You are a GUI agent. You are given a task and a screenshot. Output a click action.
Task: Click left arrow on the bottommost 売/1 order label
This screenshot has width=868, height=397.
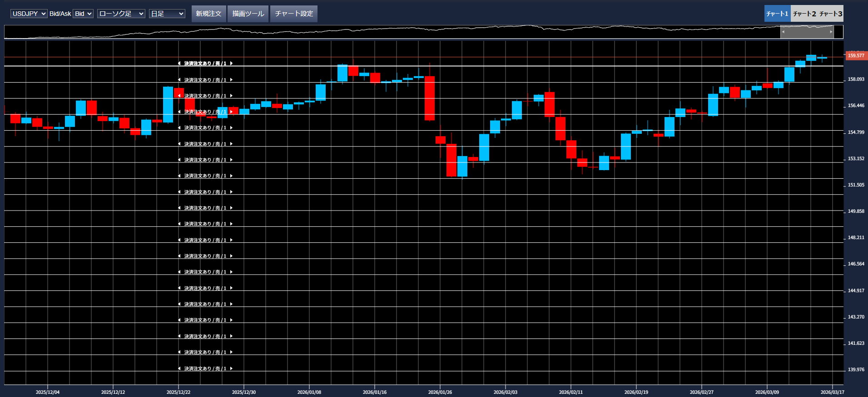179,368
